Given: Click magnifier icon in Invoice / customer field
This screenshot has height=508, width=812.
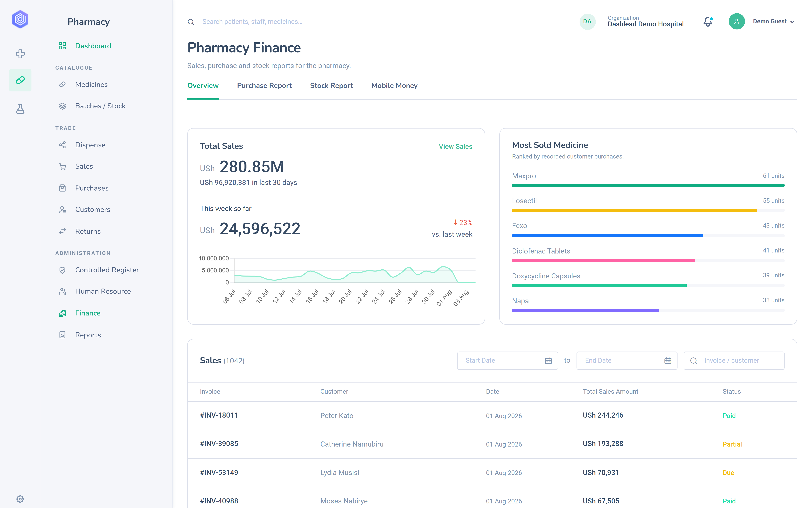Looking at the screenshot, I should pos(694,361).
